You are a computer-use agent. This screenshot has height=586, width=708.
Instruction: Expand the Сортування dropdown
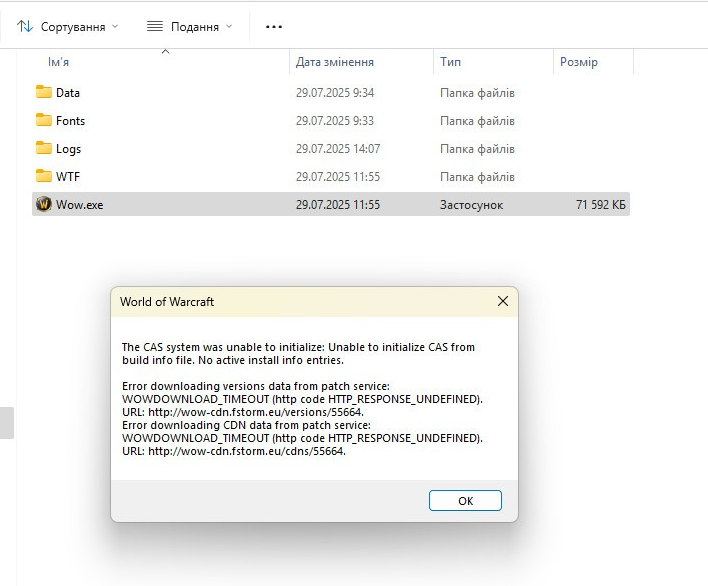point(114,27)
